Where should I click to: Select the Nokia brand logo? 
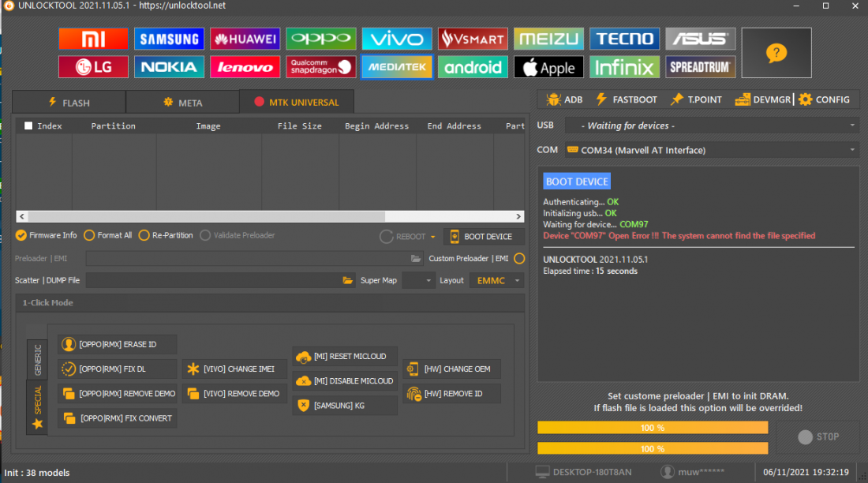click(x=169, y=67)
